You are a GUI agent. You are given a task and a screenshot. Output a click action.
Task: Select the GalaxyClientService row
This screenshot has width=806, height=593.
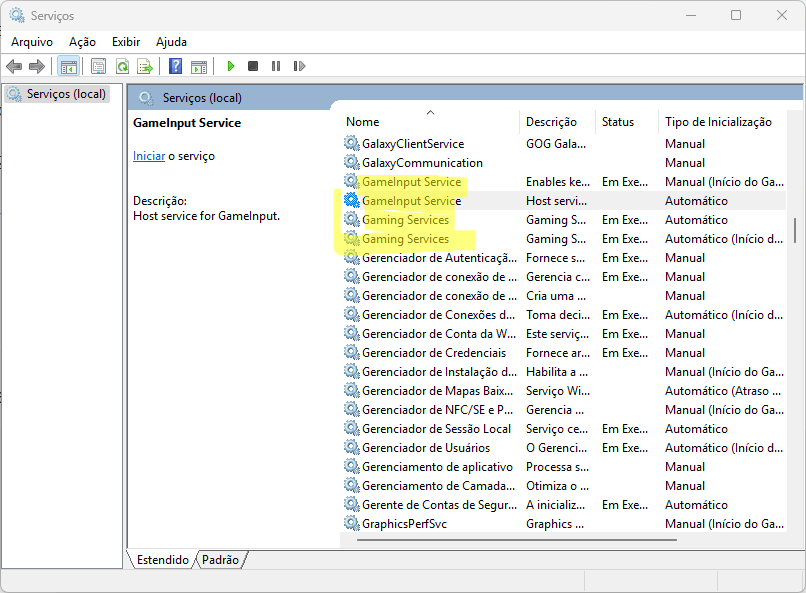click(564, 144)
